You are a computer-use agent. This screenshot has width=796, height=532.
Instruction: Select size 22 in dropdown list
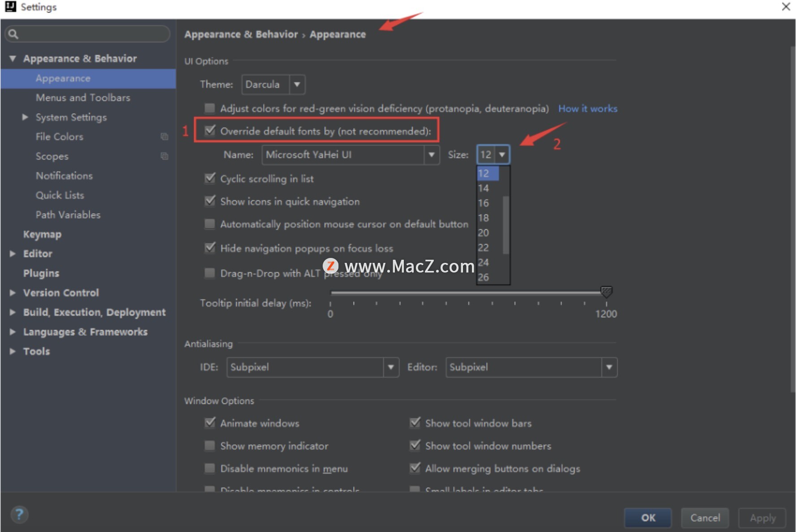(488, 247)
